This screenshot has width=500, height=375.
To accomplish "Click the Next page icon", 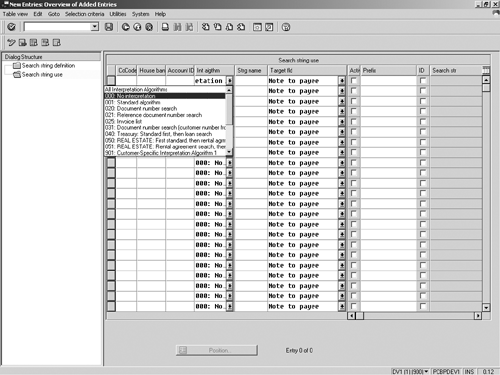I will [229, 27].
